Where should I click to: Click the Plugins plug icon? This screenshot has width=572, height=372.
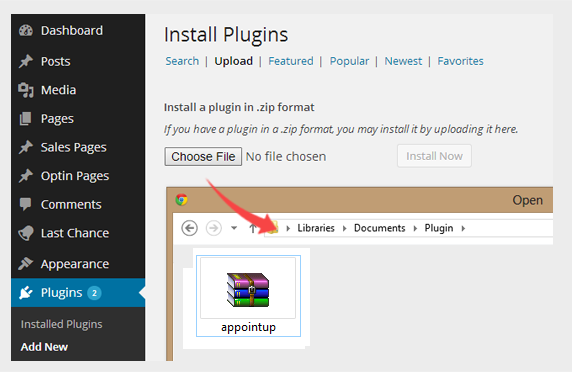[26, 292]
